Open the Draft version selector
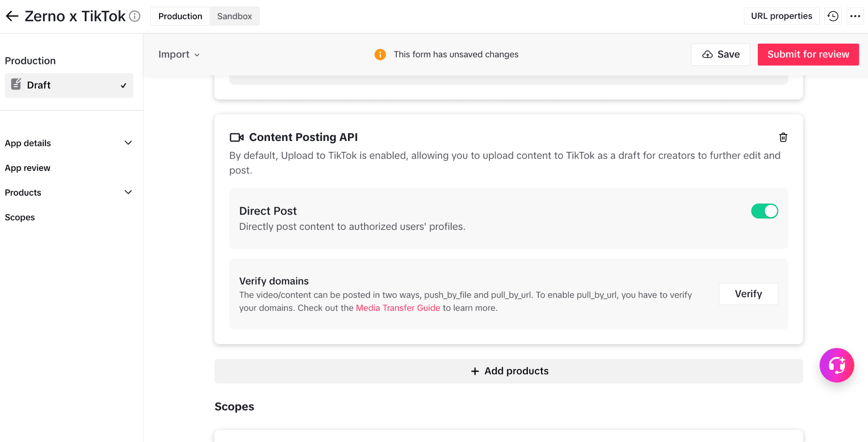 click(69, 85)
